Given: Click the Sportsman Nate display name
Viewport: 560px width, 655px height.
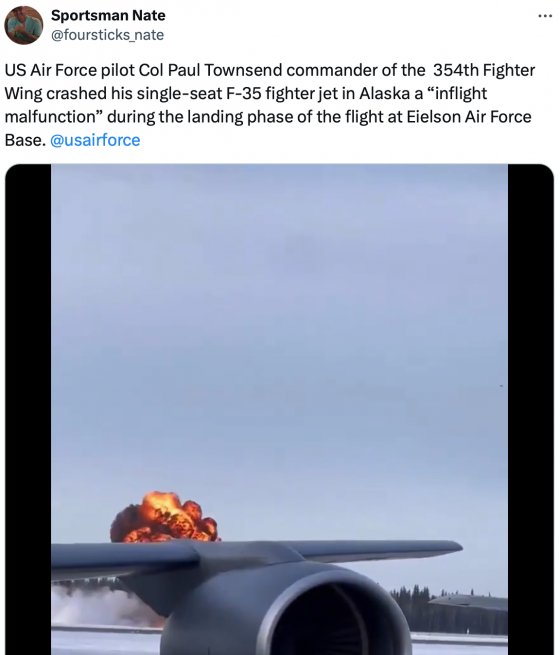Looking at the screenshot, I should click(108, 15).
